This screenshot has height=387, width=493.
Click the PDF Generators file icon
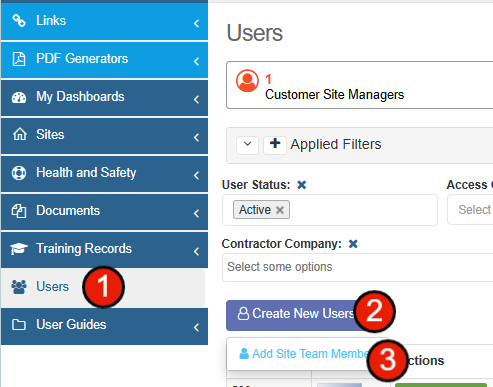19,59
